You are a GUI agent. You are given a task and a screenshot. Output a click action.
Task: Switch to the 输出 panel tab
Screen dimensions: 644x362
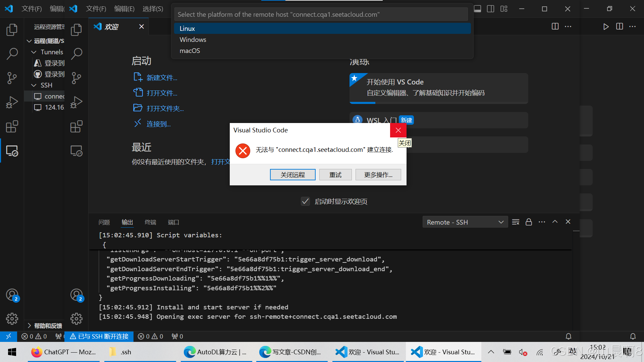point(127,222)
